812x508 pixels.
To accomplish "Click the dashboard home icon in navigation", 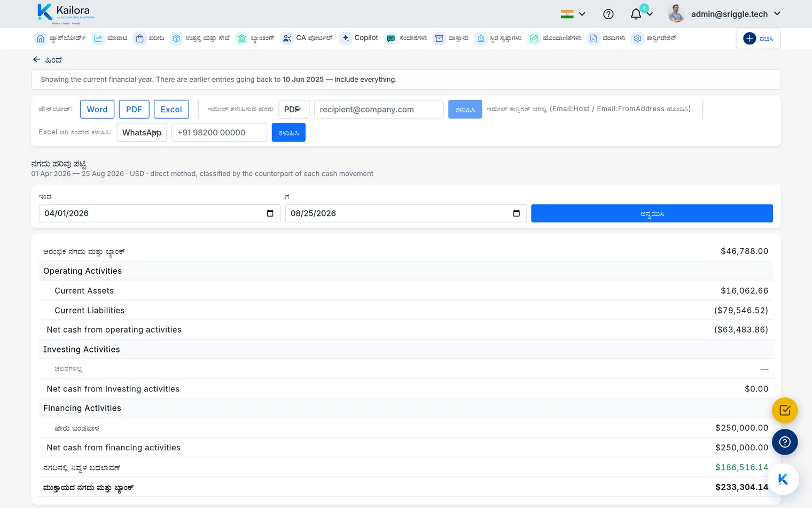I will coord(41,39).
